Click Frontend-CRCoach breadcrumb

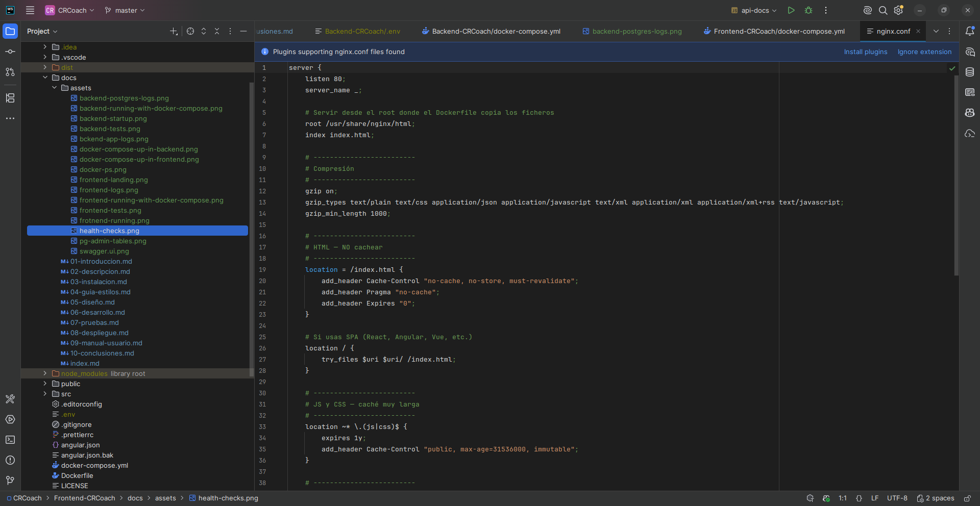point(85,498)
